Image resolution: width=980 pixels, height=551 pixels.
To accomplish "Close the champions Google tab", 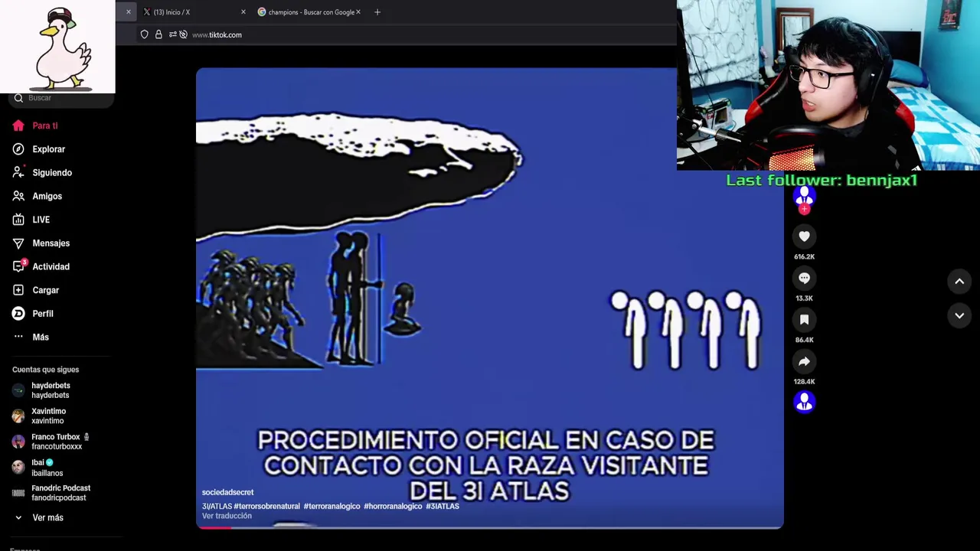I will pyautogui.click(x=358, y=12).
